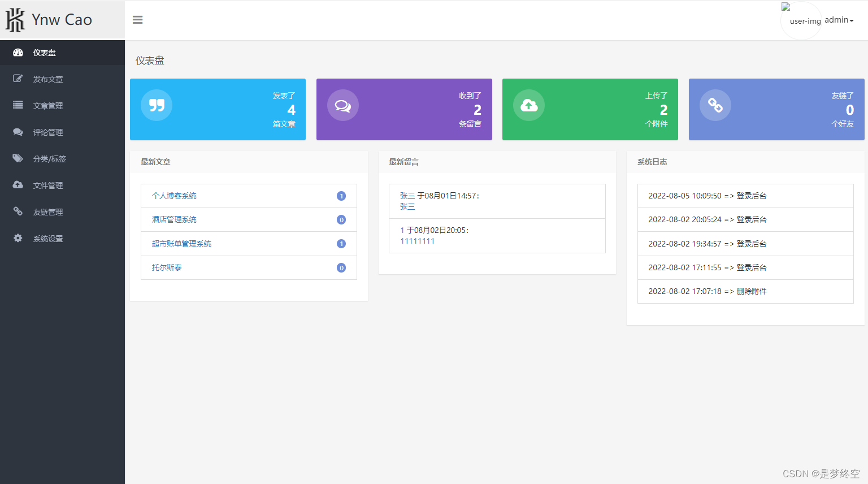Open the 文件管理 menu item
The image size is (868, 484).
(x=62, y=185)
